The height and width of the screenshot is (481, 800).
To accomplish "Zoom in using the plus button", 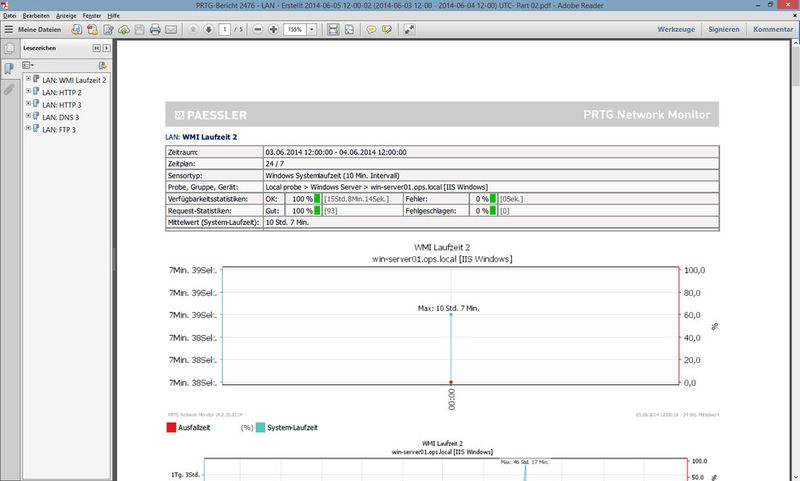I will 274,30.
